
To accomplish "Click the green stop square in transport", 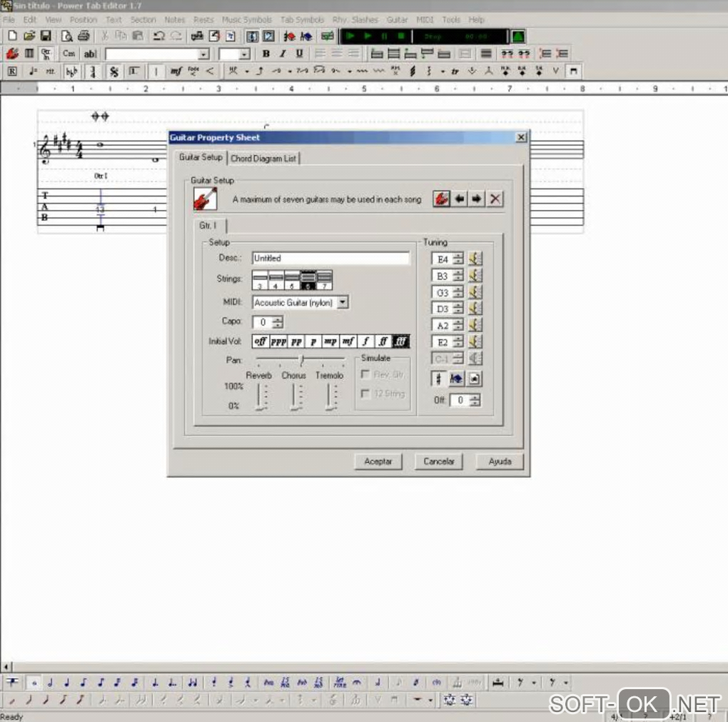I will 401,36.
